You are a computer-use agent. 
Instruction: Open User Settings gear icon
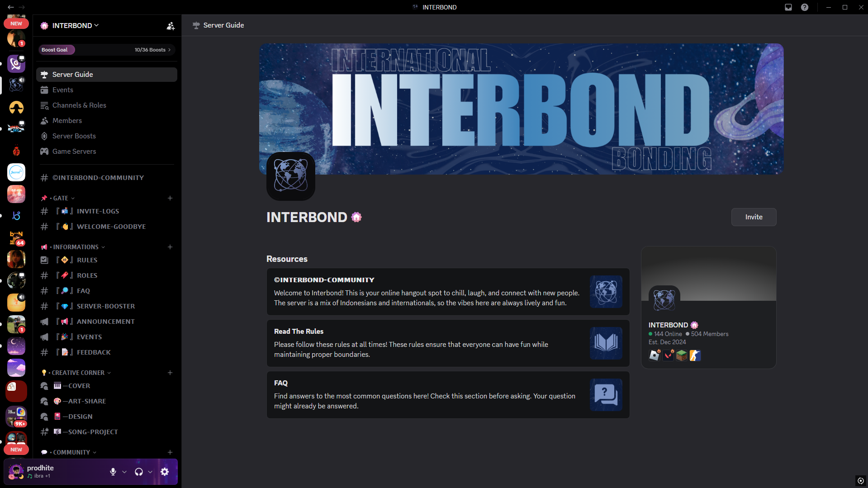coord(165,472)
